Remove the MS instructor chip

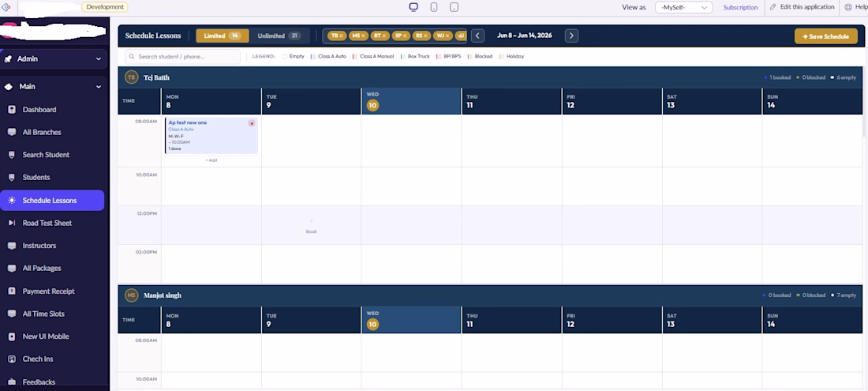tap(363, 36)
